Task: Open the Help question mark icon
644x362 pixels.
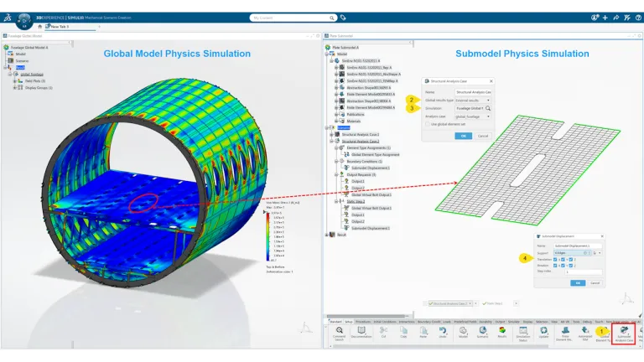Action: 638,18
